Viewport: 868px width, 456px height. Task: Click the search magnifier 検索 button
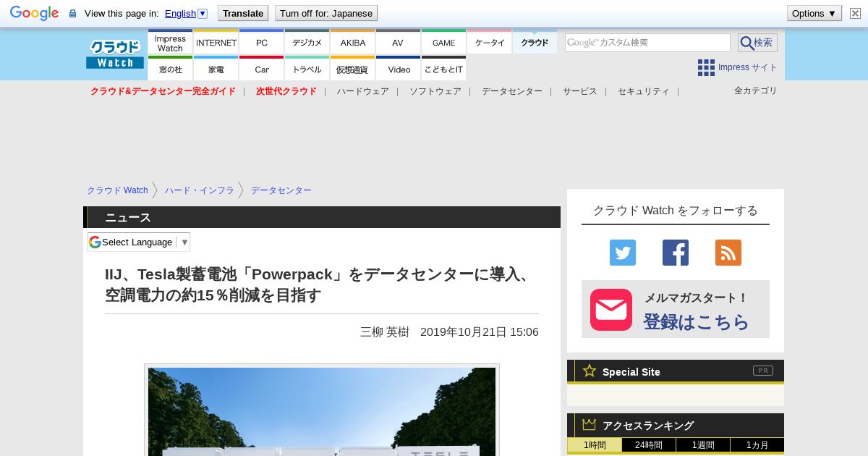click(x=757, y=43)
